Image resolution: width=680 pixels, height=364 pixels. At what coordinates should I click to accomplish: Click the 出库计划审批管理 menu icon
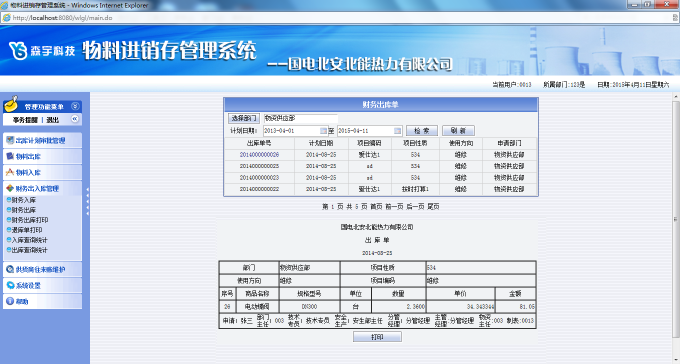pyautogui.click(x=10, y=140)
